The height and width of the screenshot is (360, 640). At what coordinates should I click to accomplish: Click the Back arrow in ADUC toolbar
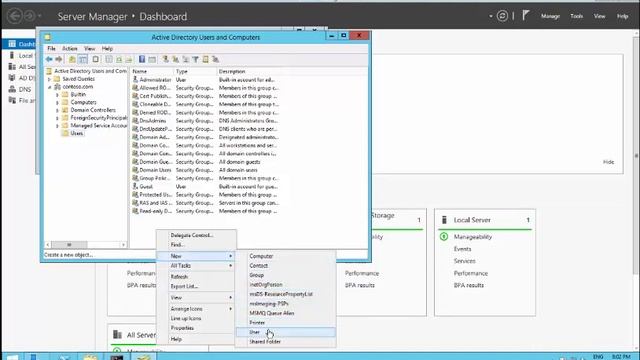(x=49, y=60)
